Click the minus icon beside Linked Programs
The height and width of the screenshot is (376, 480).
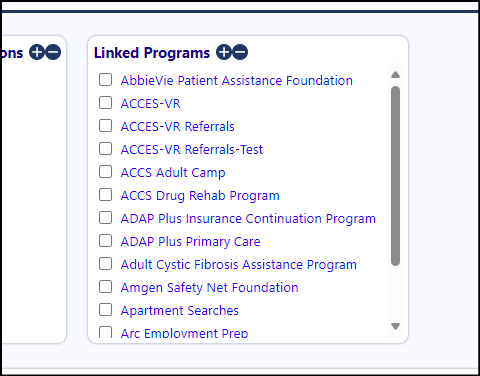(240, 52)
